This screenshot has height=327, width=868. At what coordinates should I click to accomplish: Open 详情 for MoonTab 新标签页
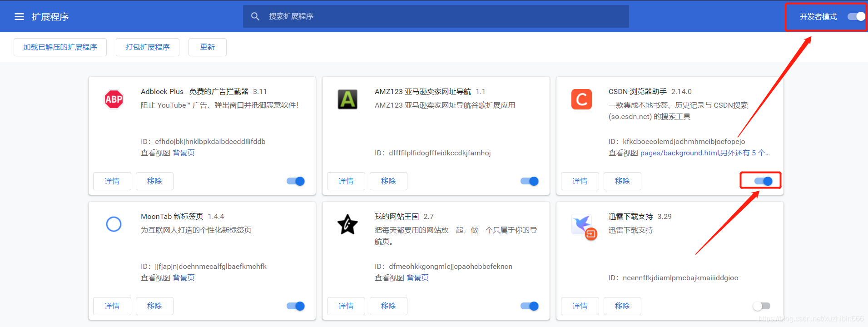pos(112,306)
